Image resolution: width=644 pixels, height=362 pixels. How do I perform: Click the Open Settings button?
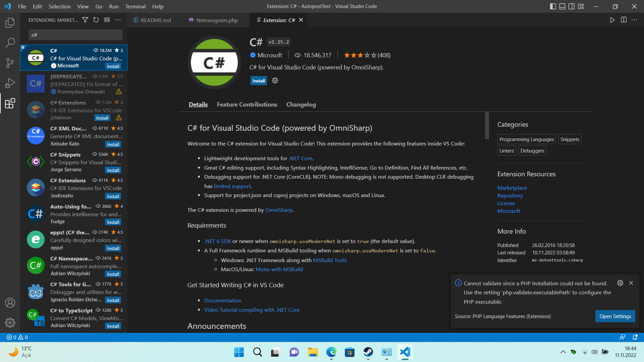coord(615,316)
